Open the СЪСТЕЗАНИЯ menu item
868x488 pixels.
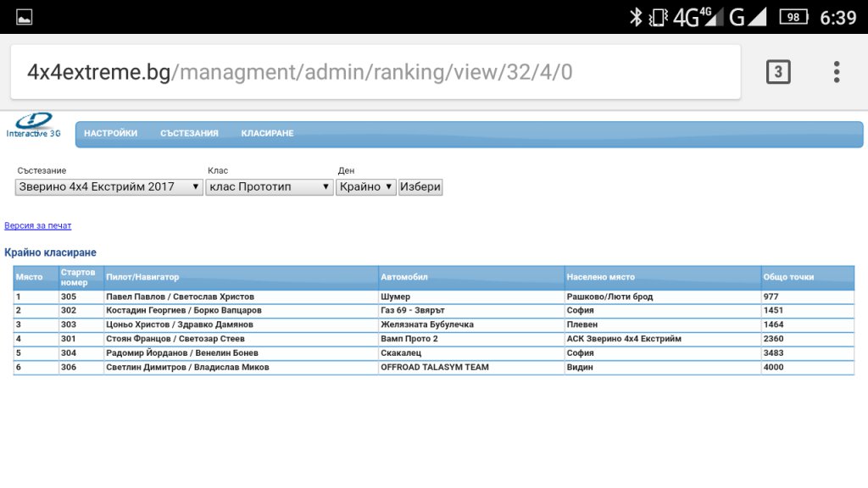[189, 134]
